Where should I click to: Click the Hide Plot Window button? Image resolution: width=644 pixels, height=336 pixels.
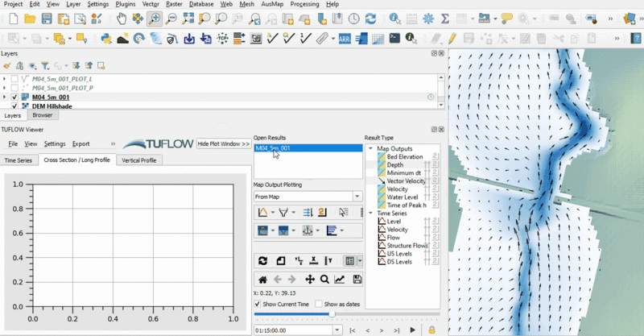point(224,143)
